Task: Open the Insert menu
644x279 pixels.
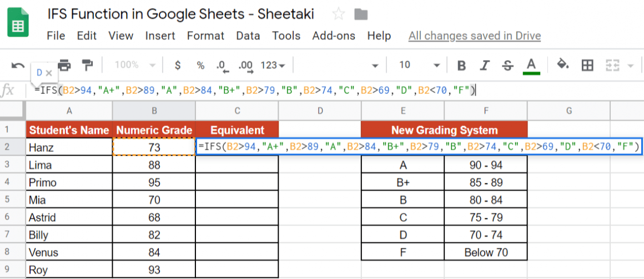Action: 160,36
